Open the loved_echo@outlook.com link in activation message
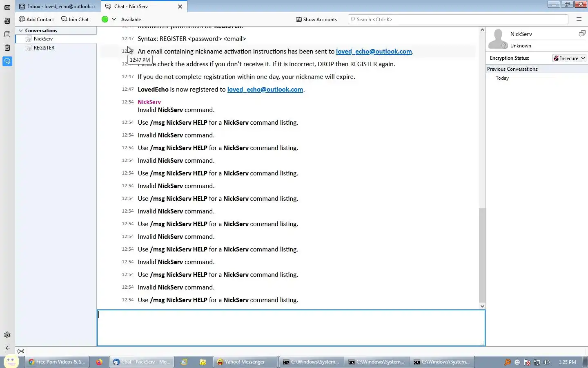The height and width of the screenshot is (368, 588). click(x=374, y=51)
